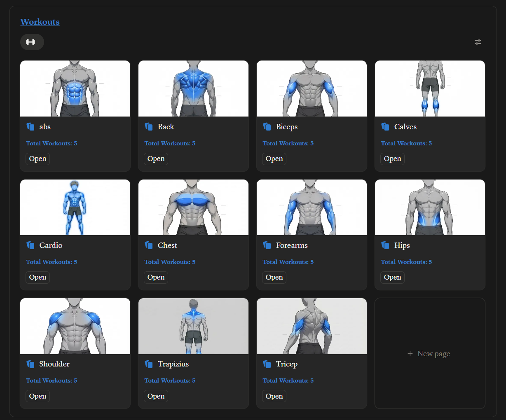Click the 'Trapizius' card title
The width and height of the screenshot is (506, 420).
click(x=173, y=364)
